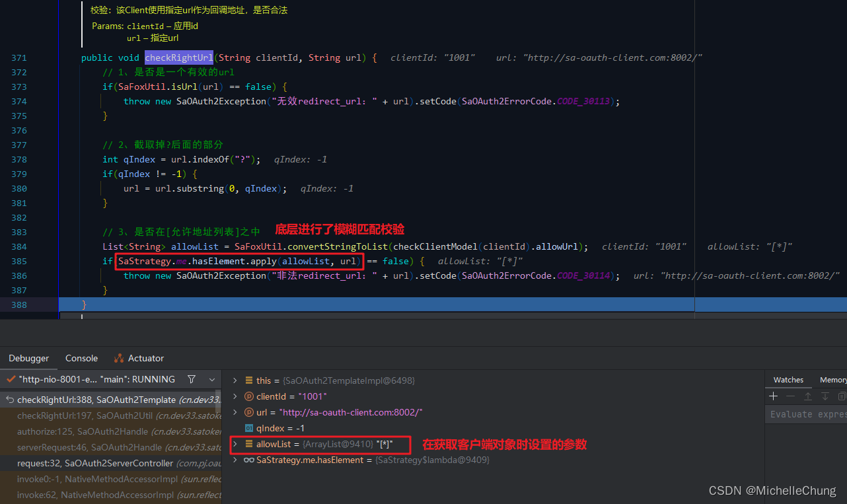Switch to the Console tab
Image resolution: width=847 pixels, height=504 pixels.
pyautogui.click(x=81, y=358)
